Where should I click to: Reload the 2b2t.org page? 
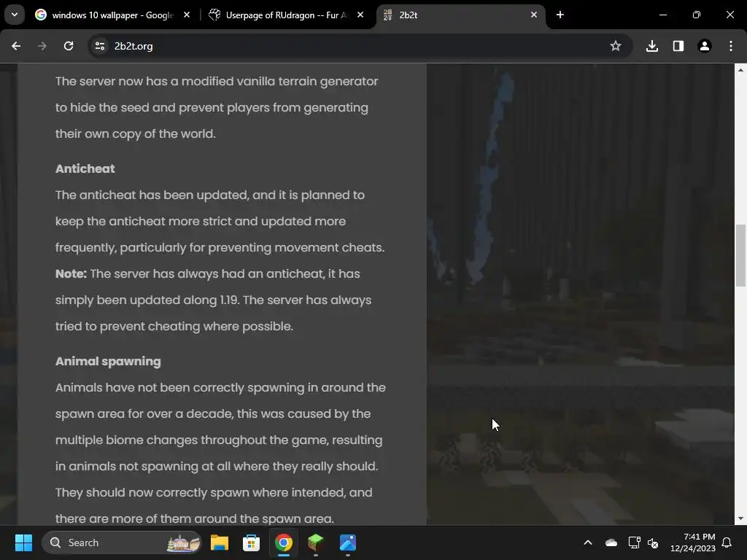[69, 46]
